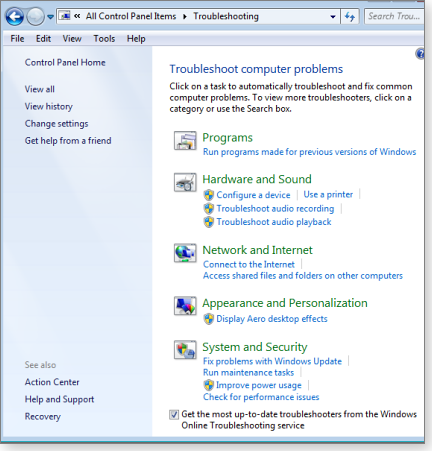Viewport: 432px width, 451px height.
Task: Click shield icon beside Improve power usage
Action: click(x=209, y=385)
